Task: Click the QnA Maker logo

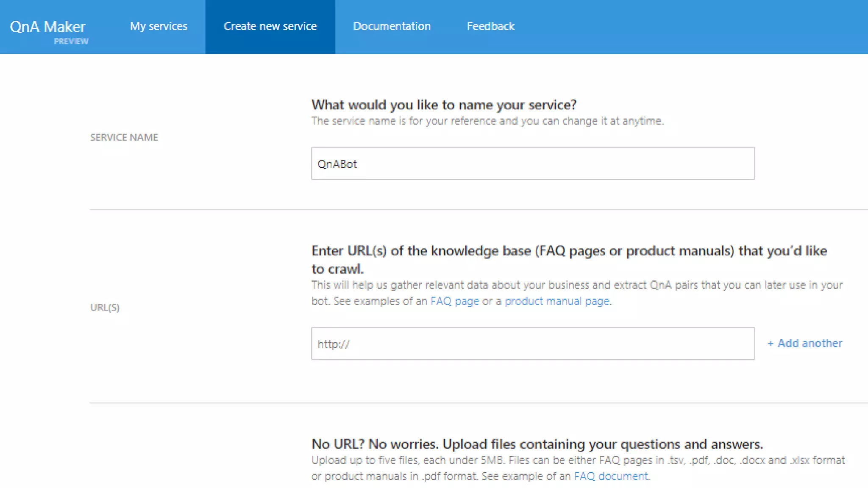Action: 47,26
